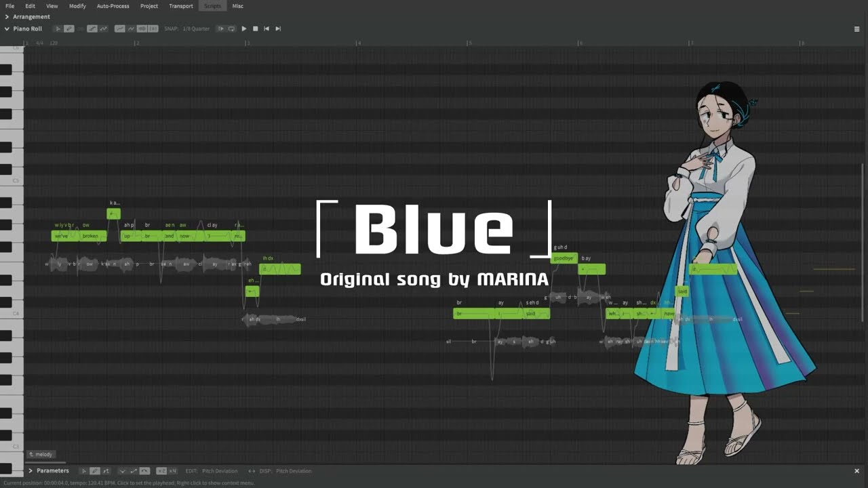Select the pencil tool in Parameters toolbar
Screen dimensions: 868x488
[95, 470]
